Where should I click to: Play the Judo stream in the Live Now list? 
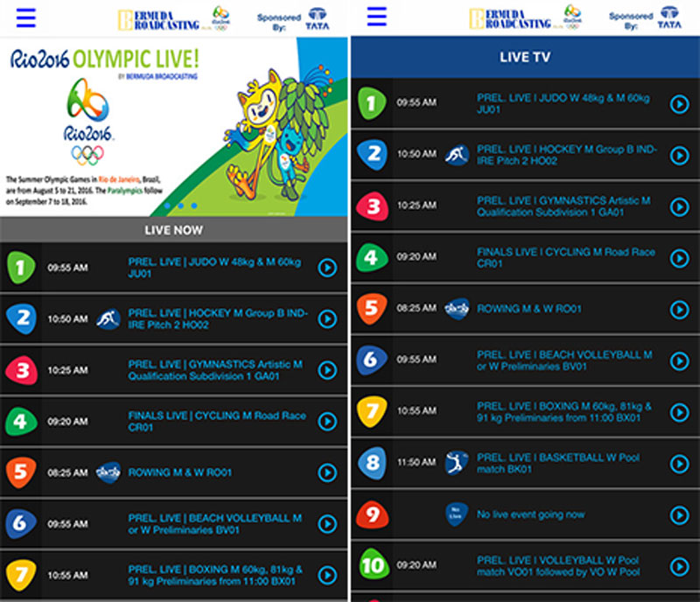(327, 268)
